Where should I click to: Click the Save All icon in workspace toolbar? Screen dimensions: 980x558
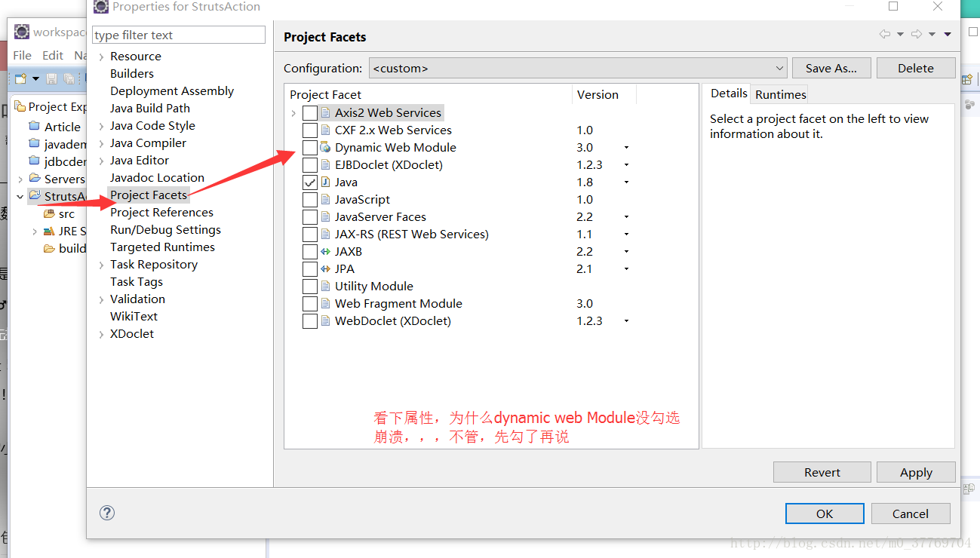69,78
